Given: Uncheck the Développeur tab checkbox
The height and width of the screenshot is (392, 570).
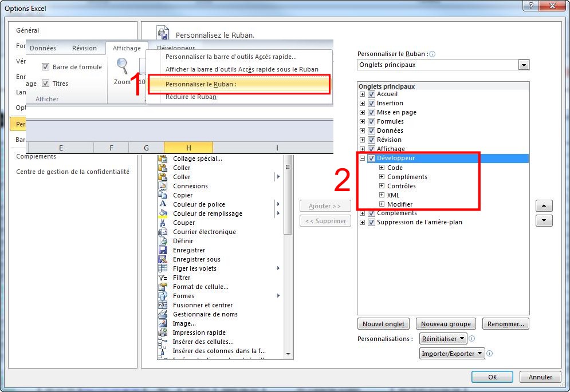Looking at the screenshot, I should [x=372, y=159].
